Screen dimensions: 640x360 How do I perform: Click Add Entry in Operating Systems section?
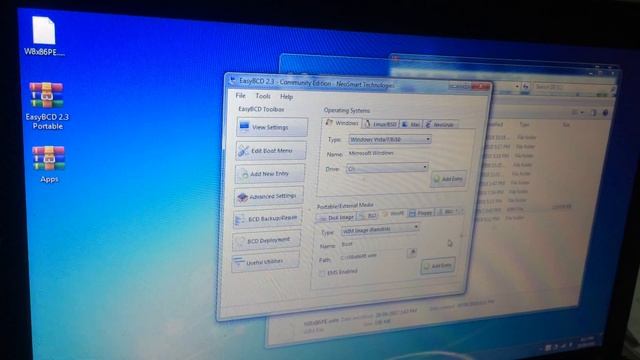pyautogui.click(x=448, y=179)
